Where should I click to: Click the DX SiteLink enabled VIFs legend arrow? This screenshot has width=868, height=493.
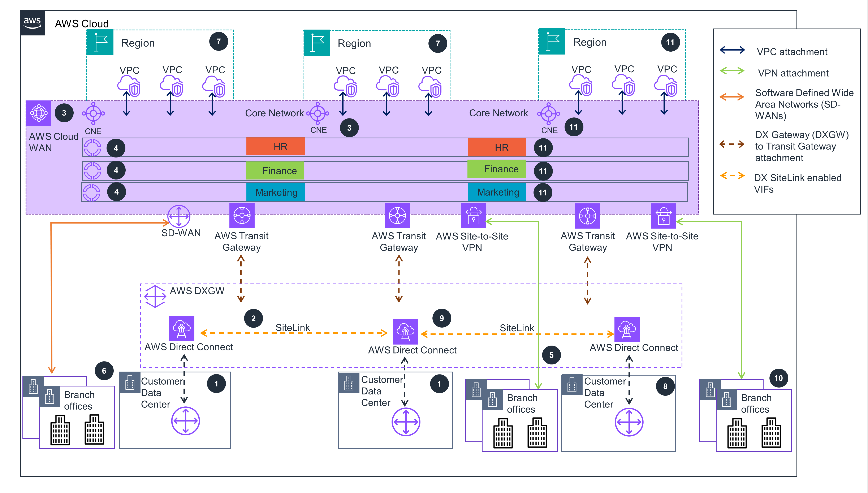pos(732,175)
